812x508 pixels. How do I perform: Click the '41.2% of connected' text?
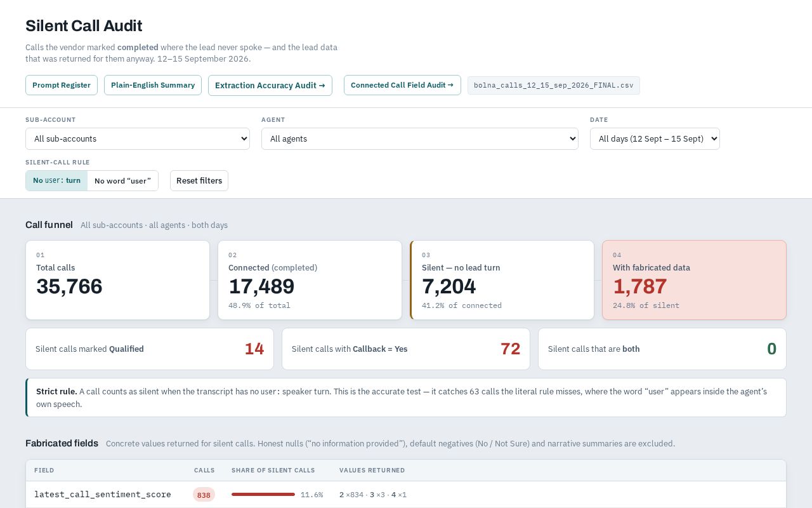pyautogui.click(x=462, y=305)
